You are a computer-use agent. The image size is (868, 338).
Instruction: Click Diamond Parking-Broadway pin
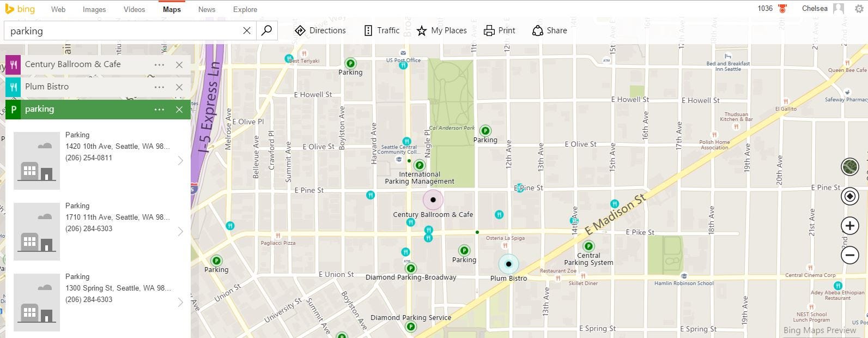pyautogui.click(x=411, y=268)
